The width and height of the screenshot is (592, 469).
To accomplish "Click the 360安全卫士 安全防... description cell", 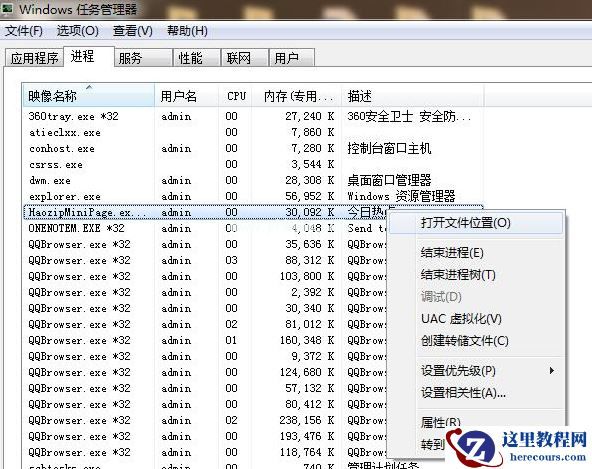I will point(409,116).
